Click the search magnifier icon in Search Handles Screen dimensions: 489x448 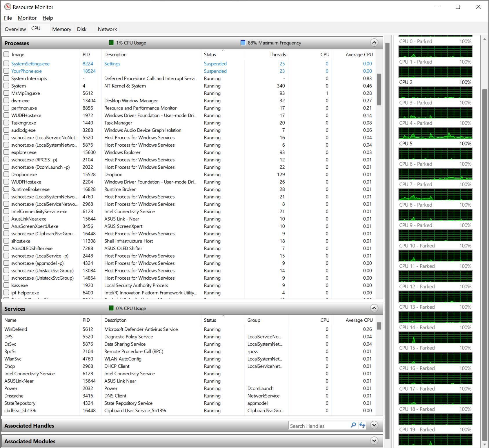(x=353, y=425)
